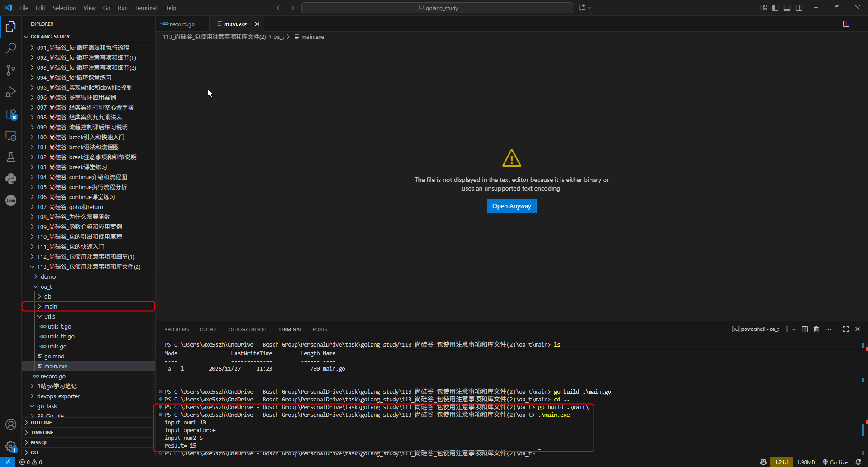The image size is (868, 467).
Task: Maximize the terminal panel size
Action: tap(846, 329)
